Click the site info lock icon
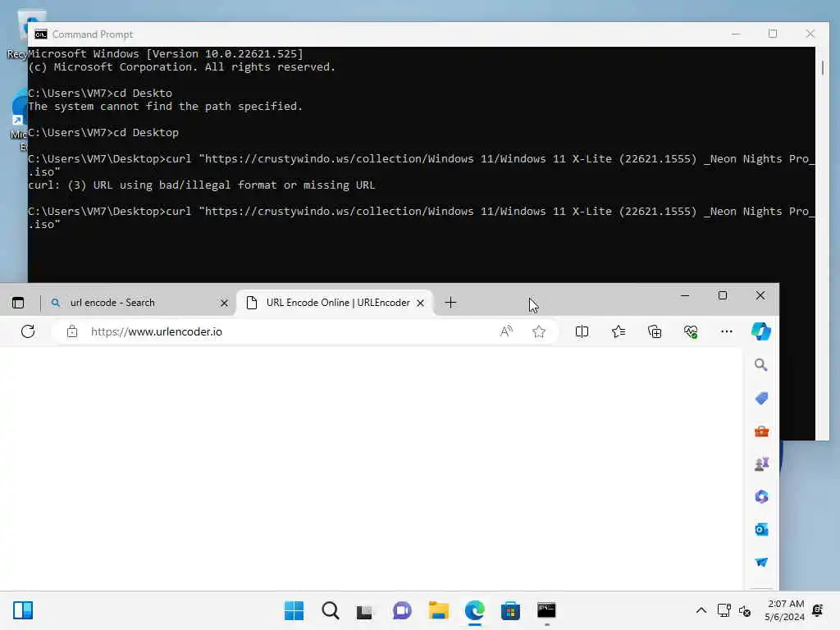This screenshot has width=840, height=630. pos(72,331)
